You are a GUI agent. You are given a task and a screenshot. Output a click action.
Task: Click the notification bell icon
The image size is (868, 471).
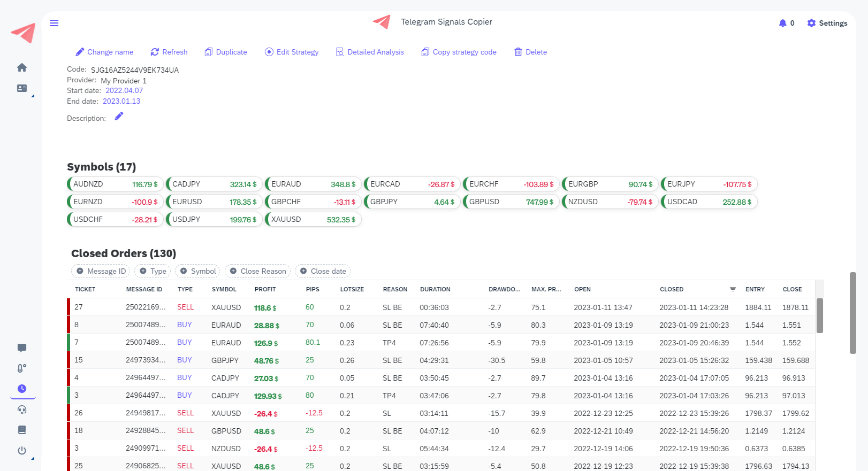point(782,23)
